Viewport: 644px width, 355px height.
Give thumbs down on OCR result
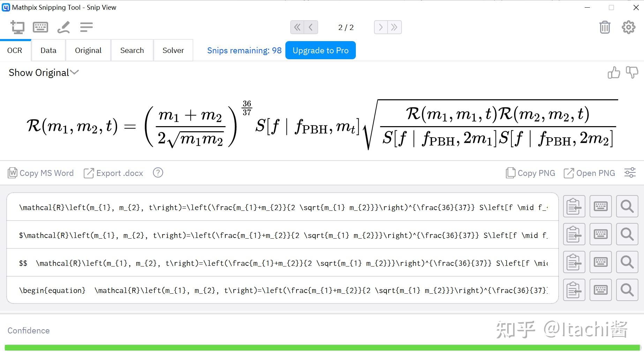point(632,72)
